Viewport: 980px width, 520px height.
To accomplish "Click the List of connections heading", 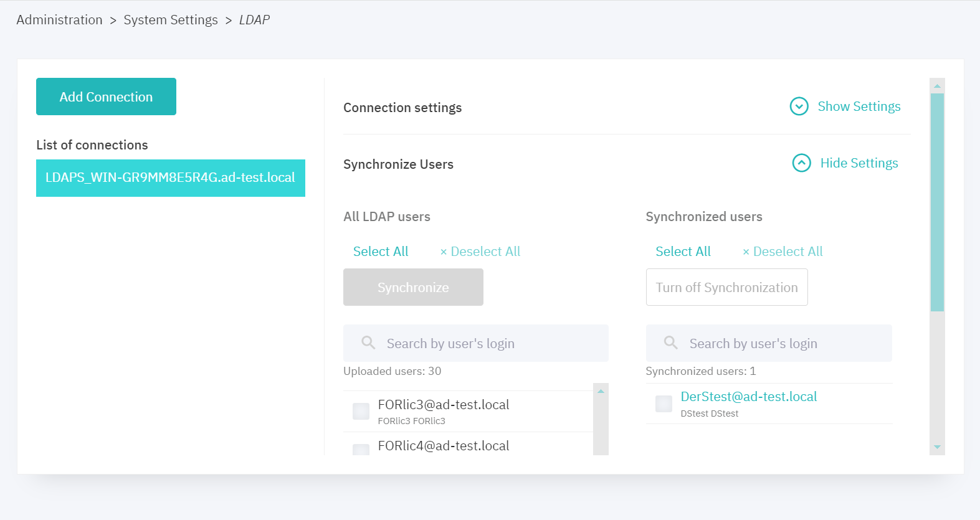I will pyautogui.click(x=92, y=145).
